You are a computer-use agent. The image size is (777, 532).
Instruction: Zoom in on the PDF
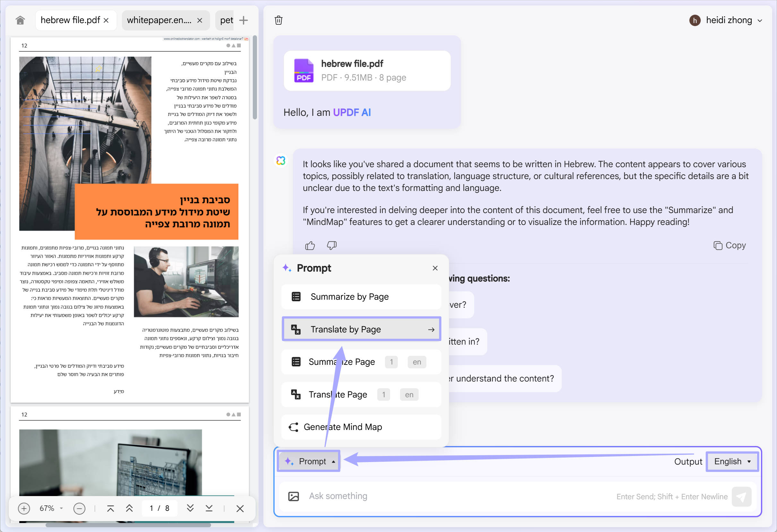pos(24,508)
